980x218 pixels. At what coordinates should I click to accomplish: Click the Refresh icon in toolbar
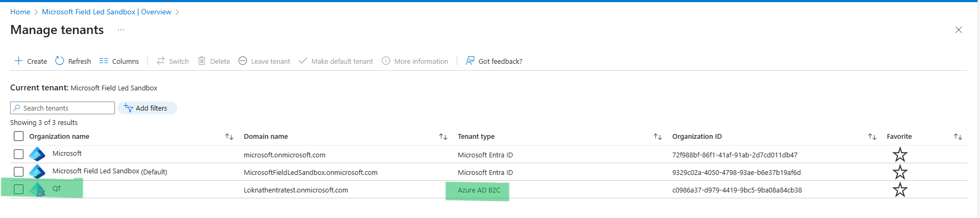(60, 61)
